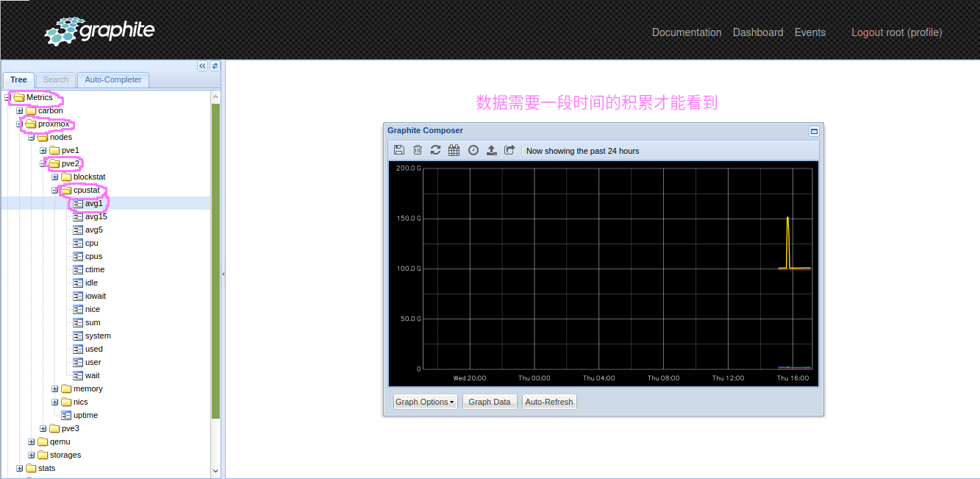Toggle the Auto-Refresh button

pos(549,402)
